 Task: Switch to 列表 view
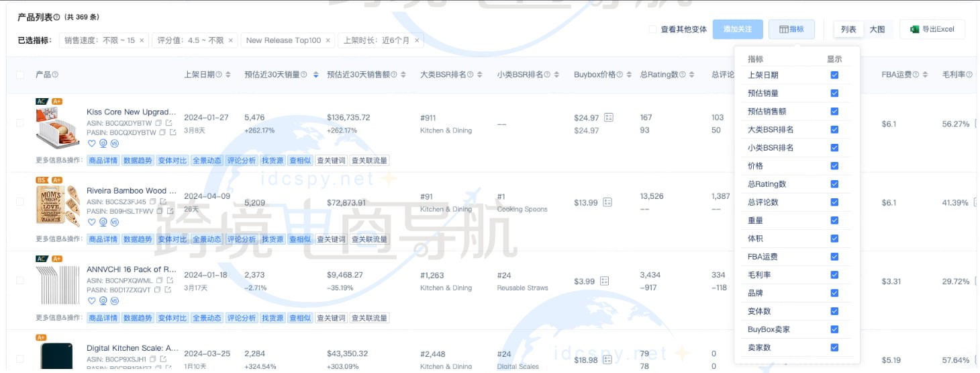[848, 29]
